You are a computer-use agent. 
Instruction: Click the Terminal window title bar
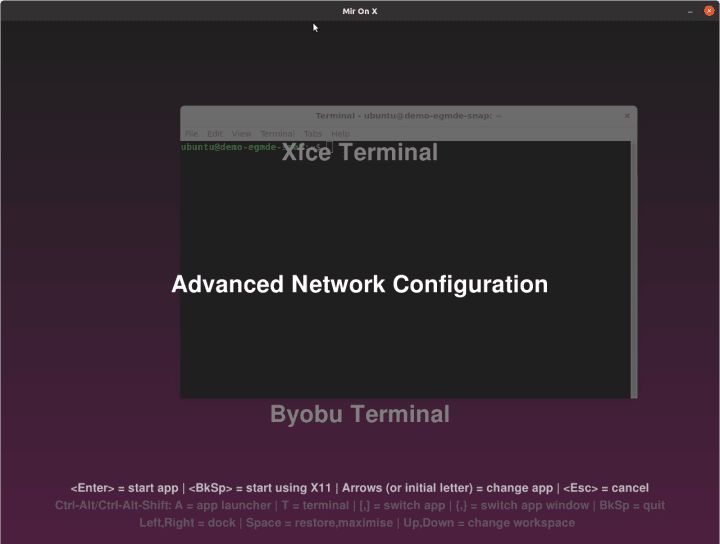[x=408, y=116]
